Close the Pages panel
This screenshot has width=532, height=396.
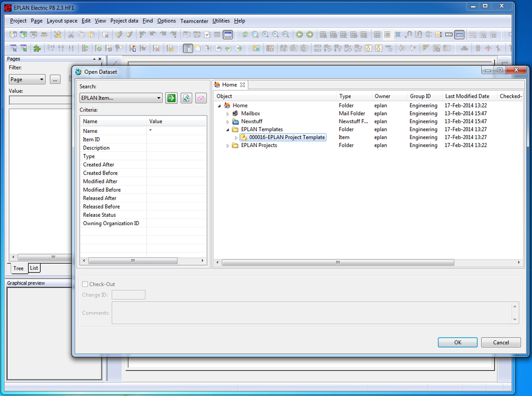[x=100, y=59]
